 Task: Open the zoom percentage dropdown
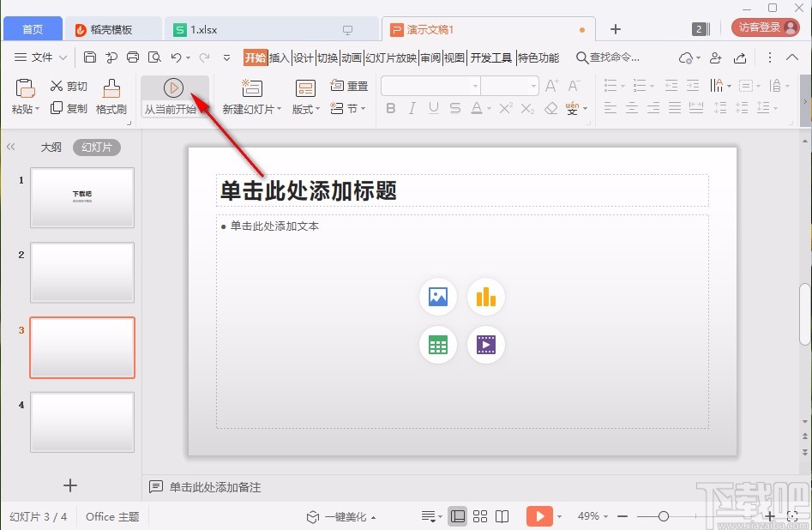(592, 516)
